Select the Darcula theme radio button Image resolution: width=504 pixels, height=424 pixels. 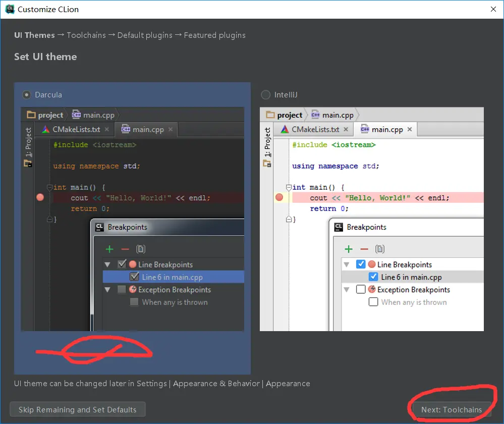pos(26,95)
